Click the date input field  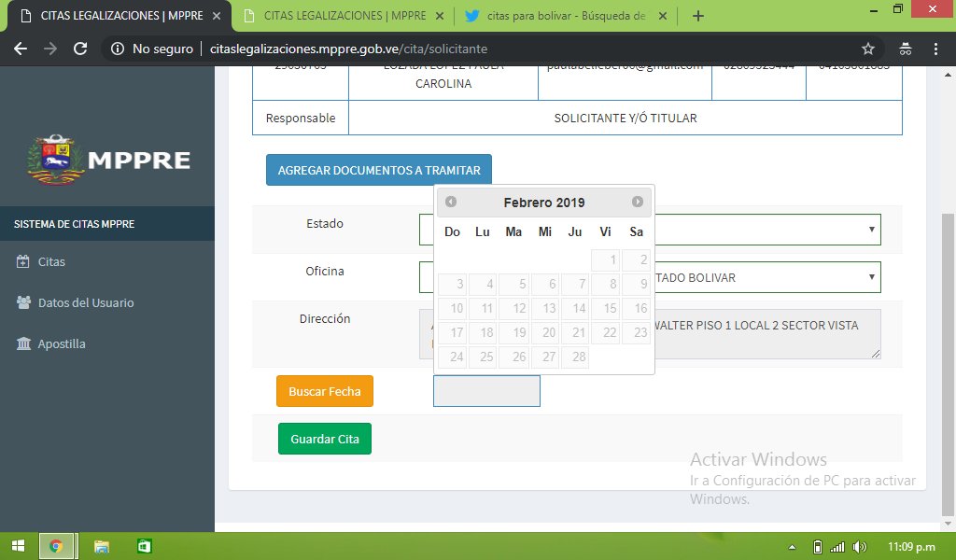(486, 390)
